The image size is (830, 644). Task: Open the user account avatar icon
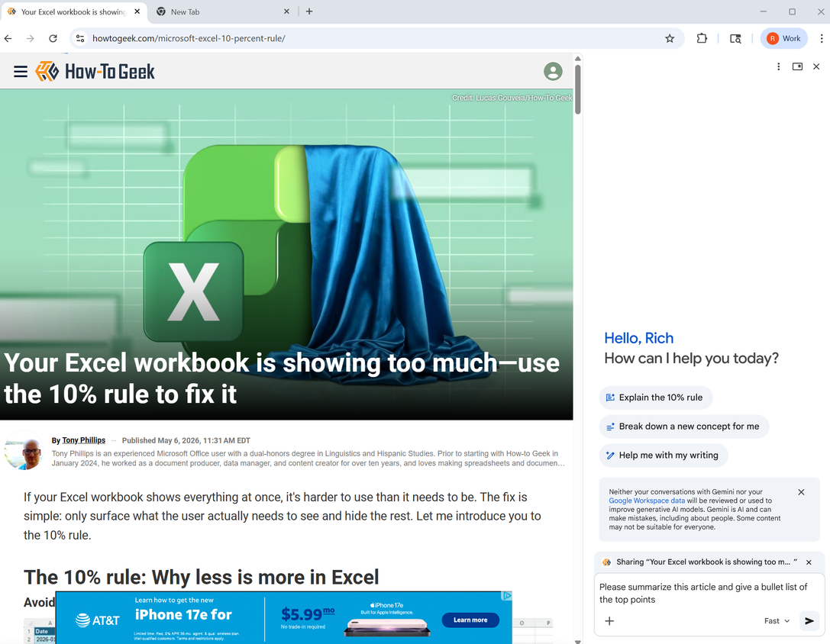[553, 72]
